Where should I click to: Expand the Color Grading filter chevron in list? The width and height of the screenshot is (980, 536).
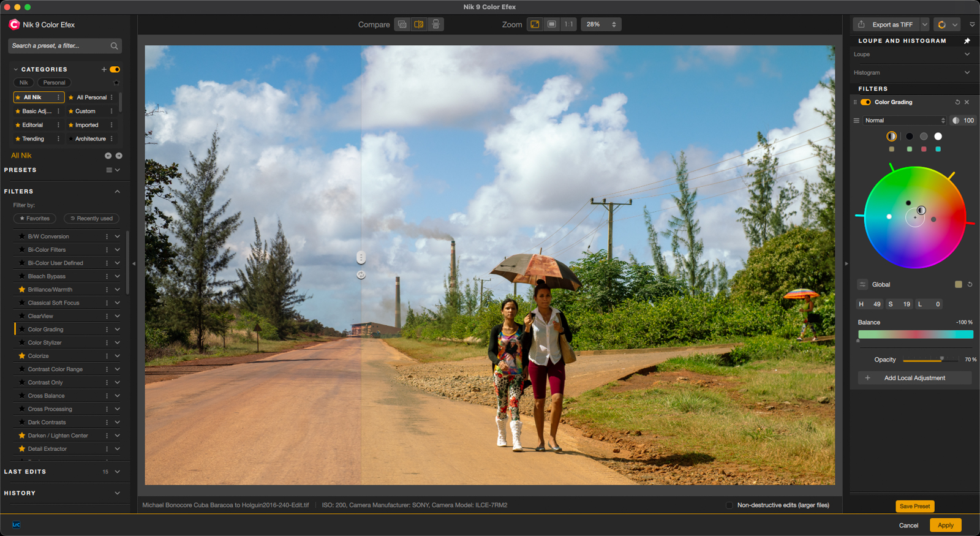pyautogui.click(x=117, y=330)
